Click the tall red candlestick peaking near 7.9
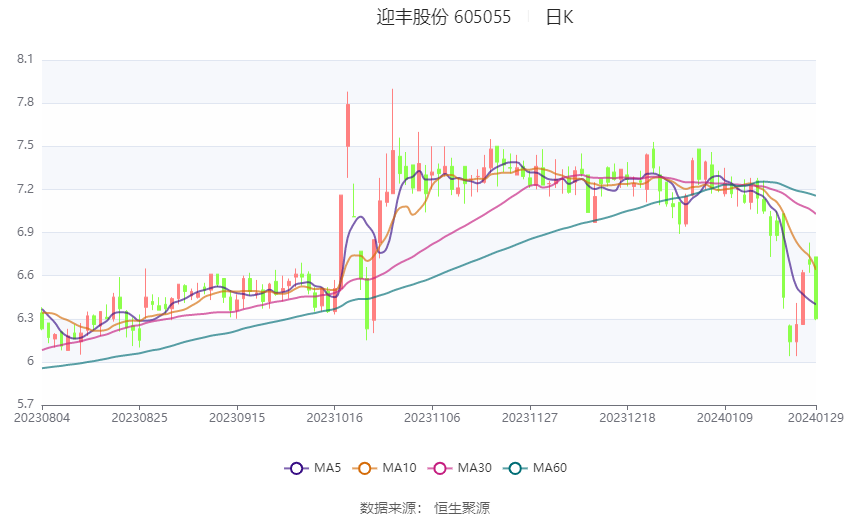 [x=393, y=172]
